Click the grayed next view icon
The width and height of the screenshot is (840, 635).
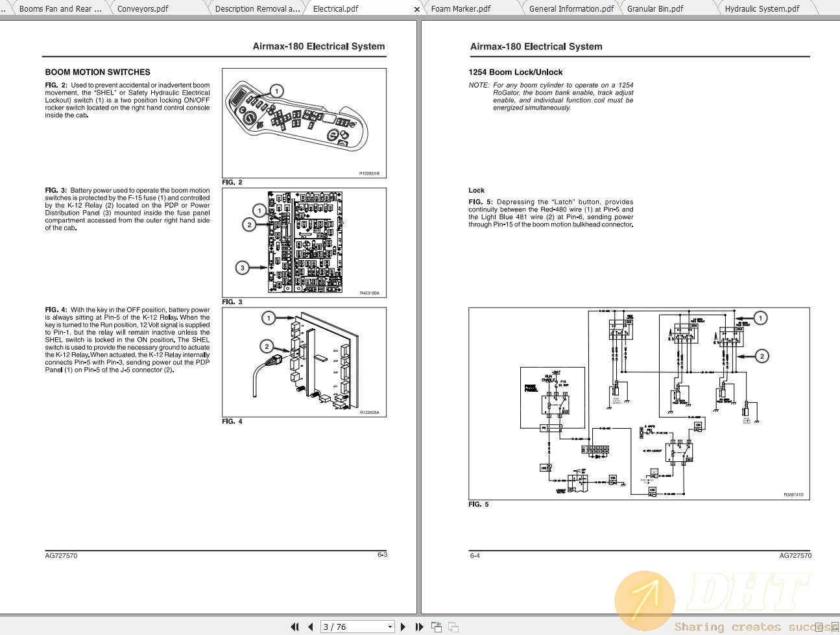pos(453,627)
